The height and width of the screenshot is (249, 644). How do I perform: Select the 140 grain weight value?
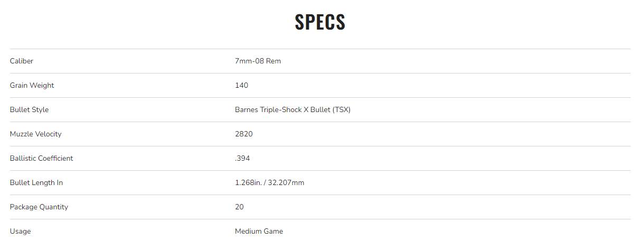241,86
